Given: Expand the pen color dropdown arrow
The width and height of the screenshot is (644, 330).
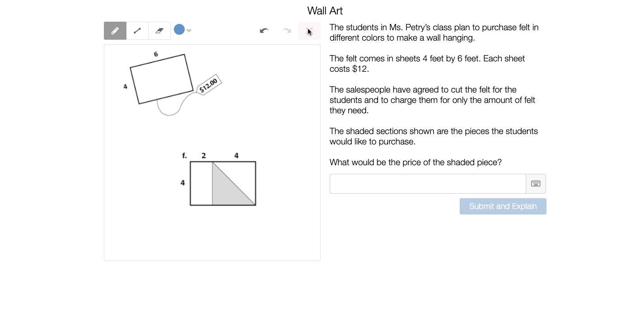Looking at the screenshot, I should pos(189,31).
